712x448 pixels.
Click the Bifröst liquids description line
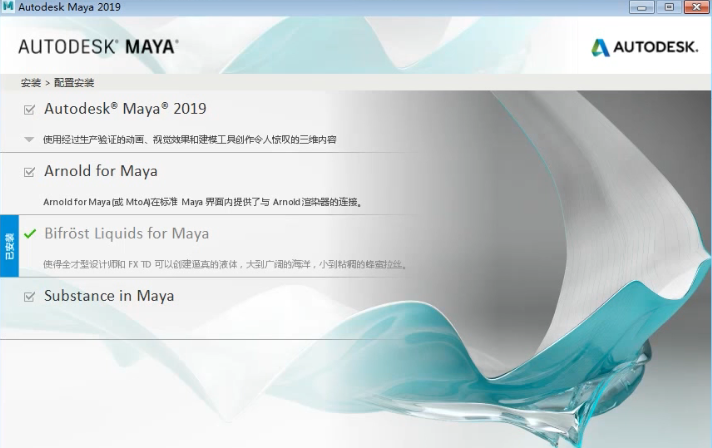[x=225, y=264]
